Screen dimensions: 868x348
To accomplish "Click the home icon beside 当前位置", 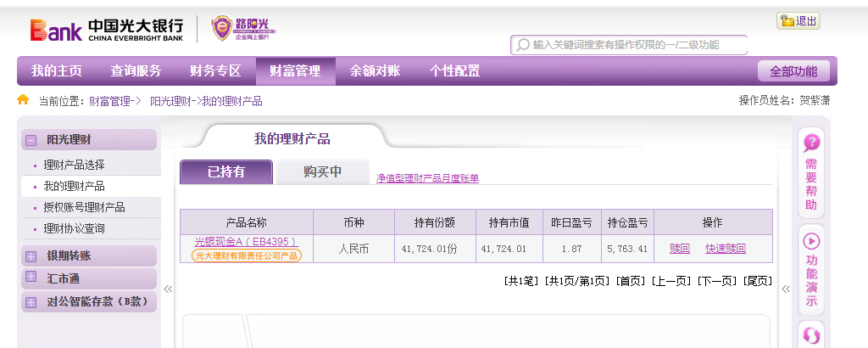I will coord(23,100).
